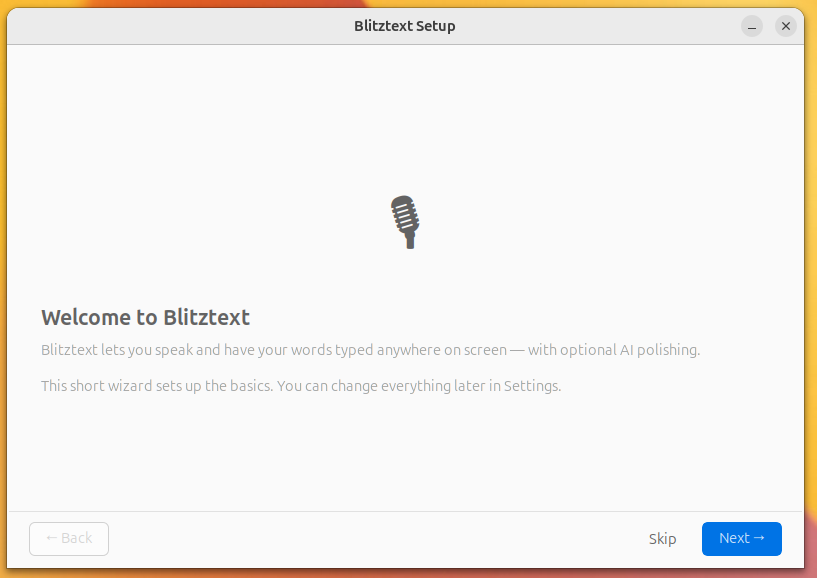This screenshot has height=578, width=817.
Task: Click the sentence about optional AI polishing
Action: click(370, 350)
